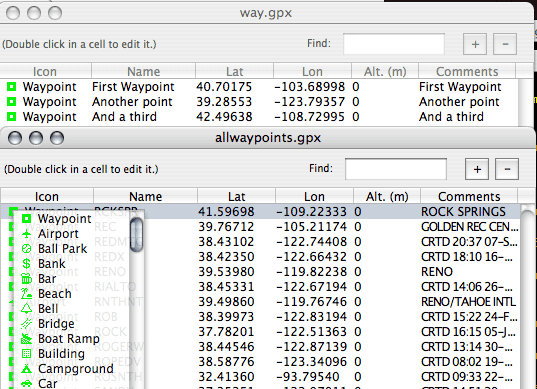Click the plus button in way.gpx window

point(475,44)
